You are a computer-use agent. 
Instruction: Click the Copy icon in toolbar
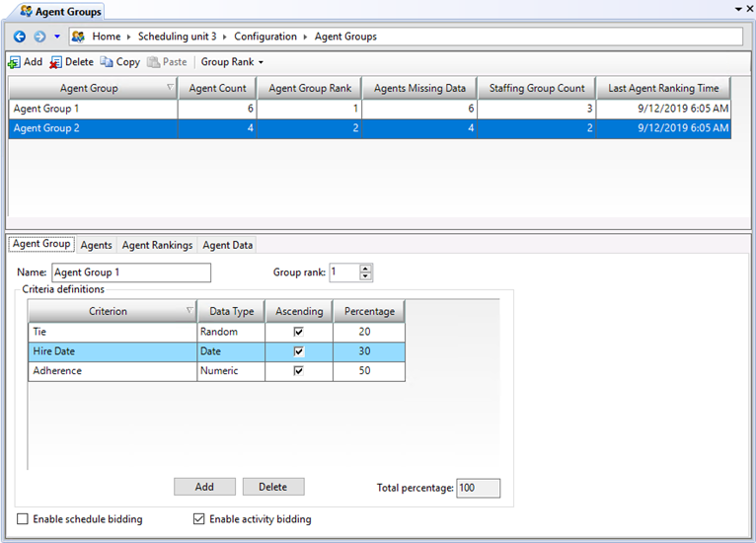point(107,62)
